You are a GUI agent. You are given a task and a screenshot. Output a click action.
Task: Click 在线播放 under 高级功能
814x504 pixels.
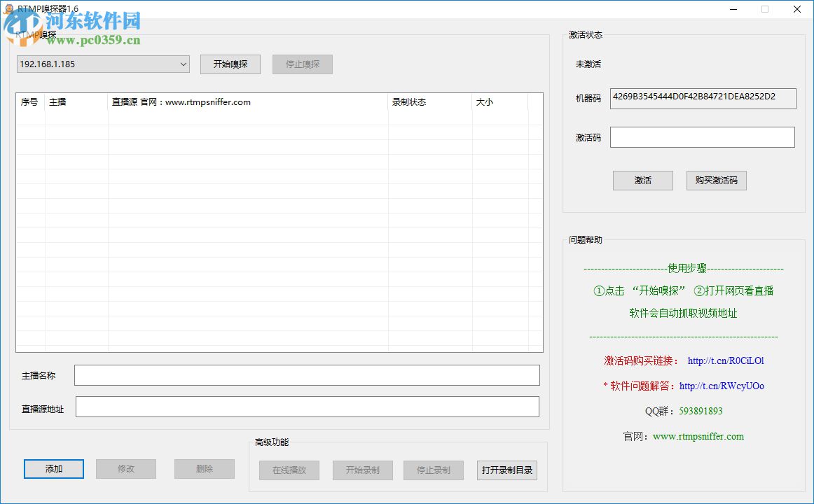click(x=289, y=470)
